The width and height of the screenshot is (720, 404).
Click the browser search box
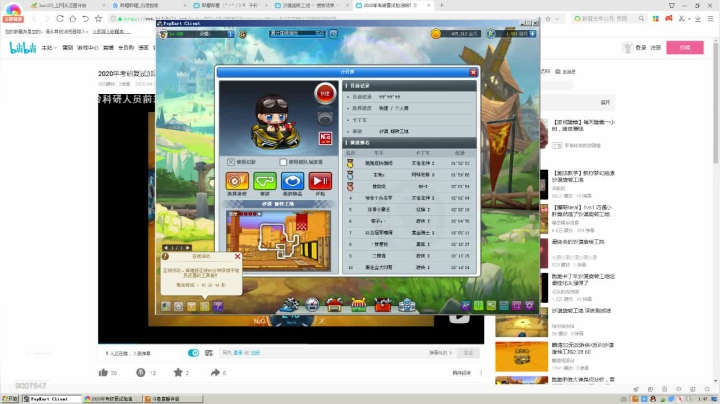[607, 19]
